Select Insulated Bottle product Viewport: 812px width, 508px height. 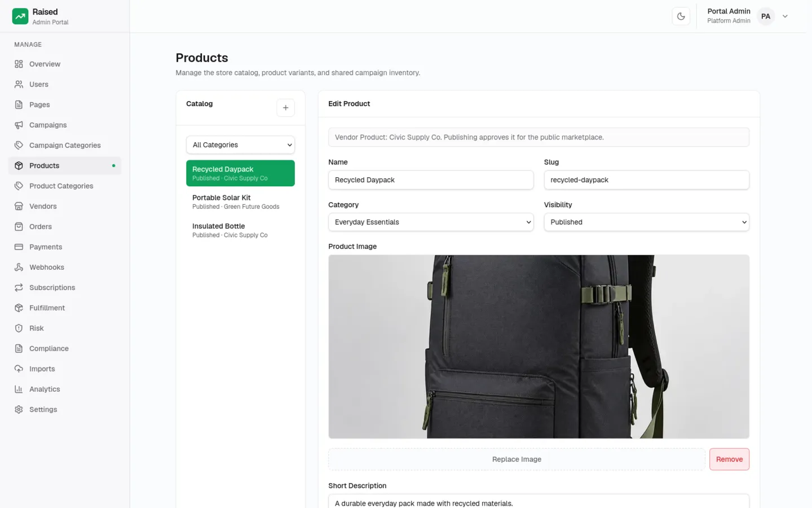pos(240,230)
